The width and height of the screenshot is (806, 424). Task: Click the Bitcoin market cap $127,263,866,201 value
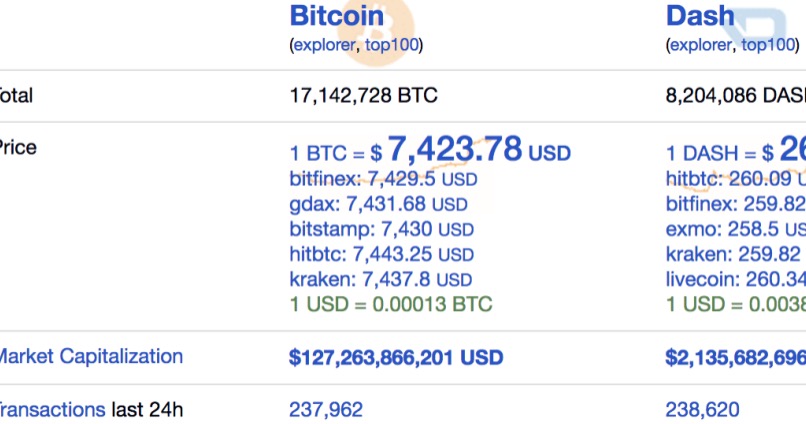point(396,358)
